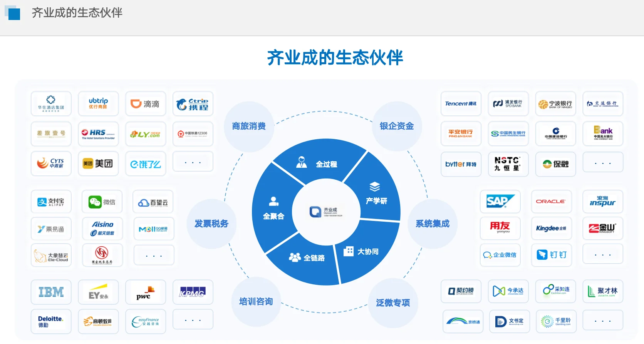644x344 pixels.
Task: Open the NSTC 九恒星 logo card
Action: coord(508,164)
